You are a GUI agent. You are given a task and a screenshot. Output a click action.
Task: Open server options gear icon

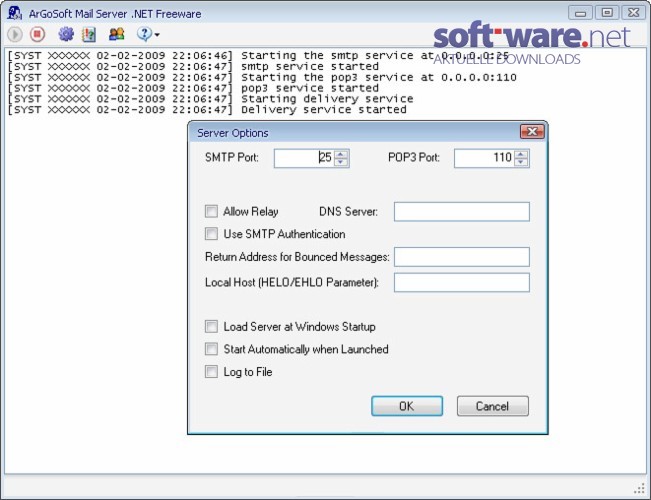point(66,34)
